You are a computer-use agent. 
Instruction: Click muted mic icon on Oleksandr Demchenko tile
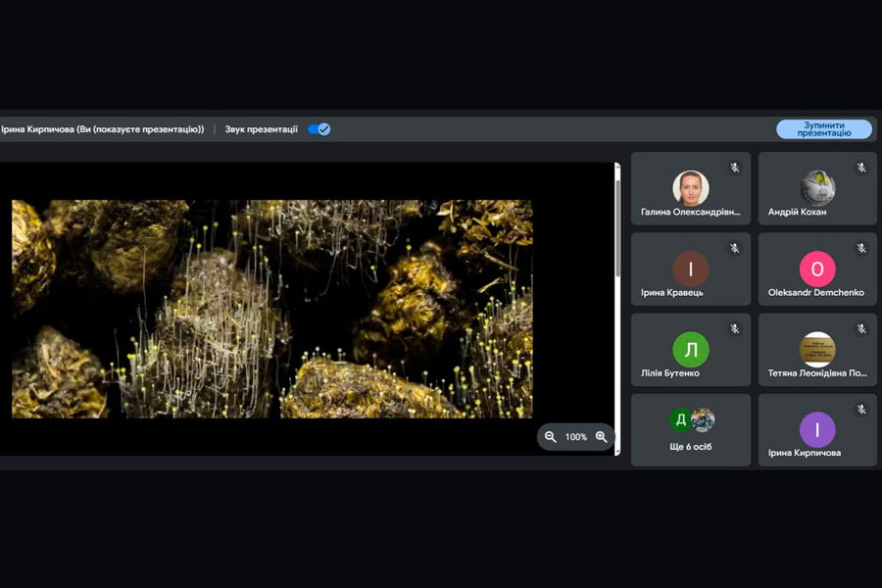click(x=861, y=249)
